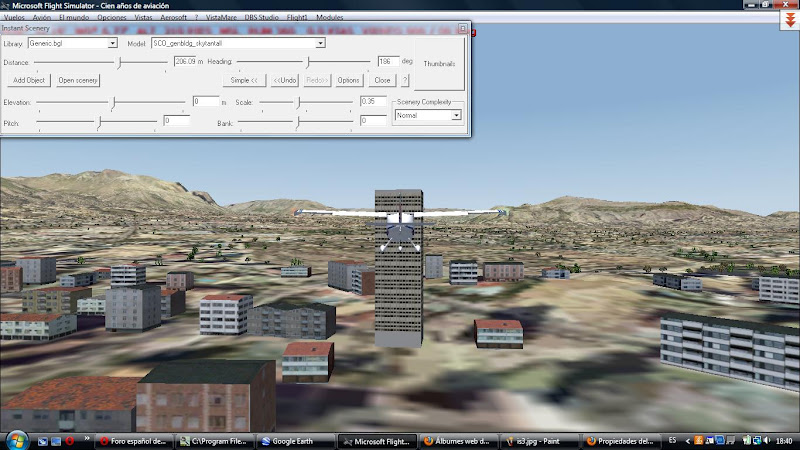Switch to Propiedades del... taskbar window
The height and width of the screenshot is (450, 800).
coord(620,441)
